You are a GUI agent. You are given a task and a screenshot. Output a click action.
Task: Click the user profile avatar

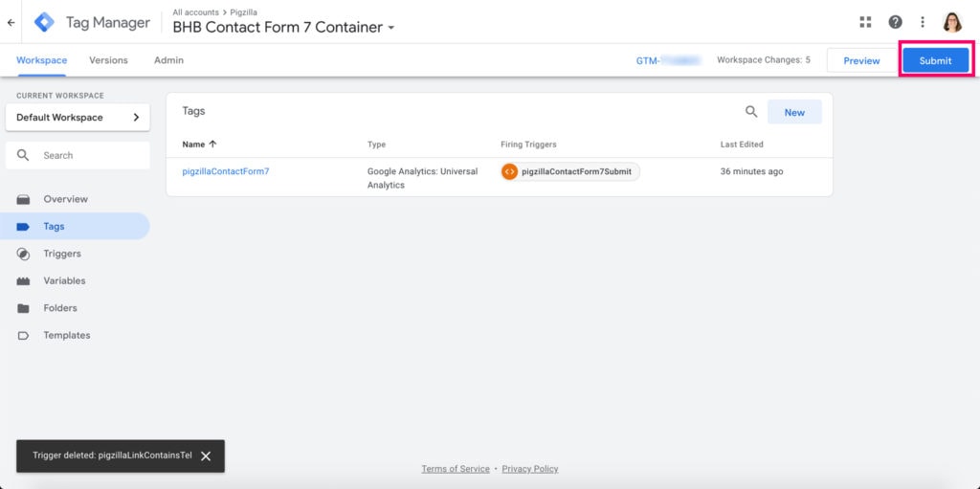952,23
